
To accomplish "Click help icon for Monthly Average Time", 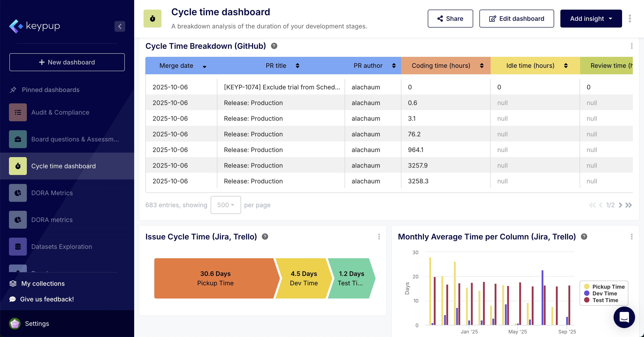I will click(584, 237).
